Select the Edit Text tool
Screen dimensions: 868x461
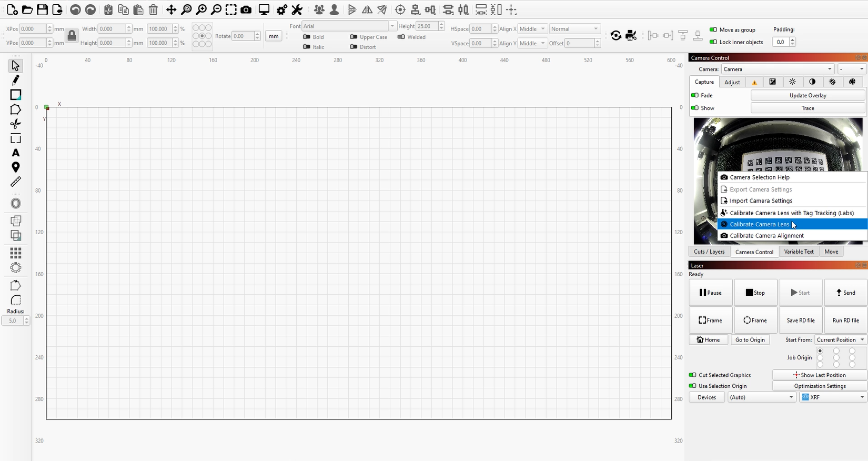pyautogui.click(x=15, y=153)
